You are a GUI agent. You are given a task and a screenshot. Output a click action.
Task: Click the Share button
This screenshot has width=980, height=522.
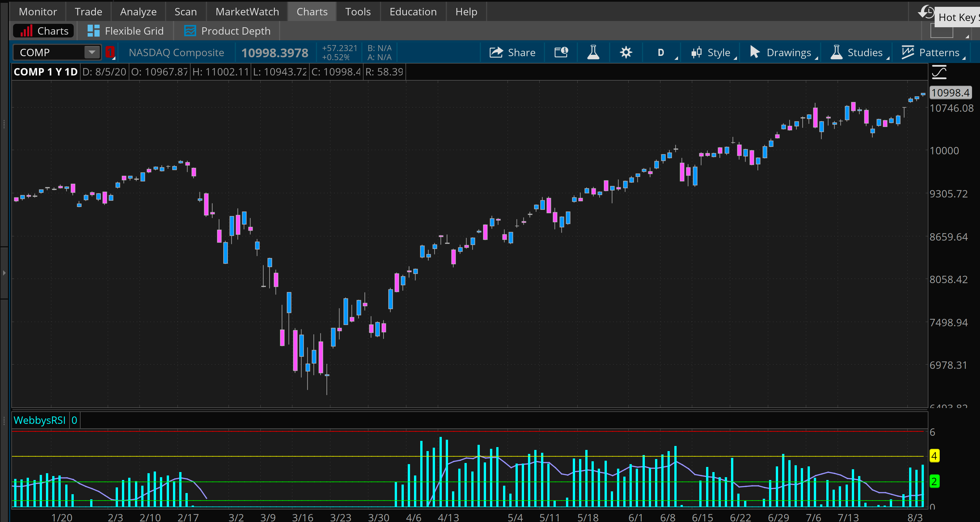512,52
